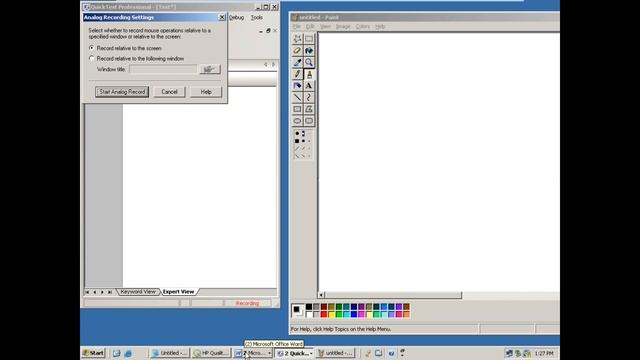Go to first tab using tab scroll arrow
Viewport: 640px width, 360px height.
87,292
